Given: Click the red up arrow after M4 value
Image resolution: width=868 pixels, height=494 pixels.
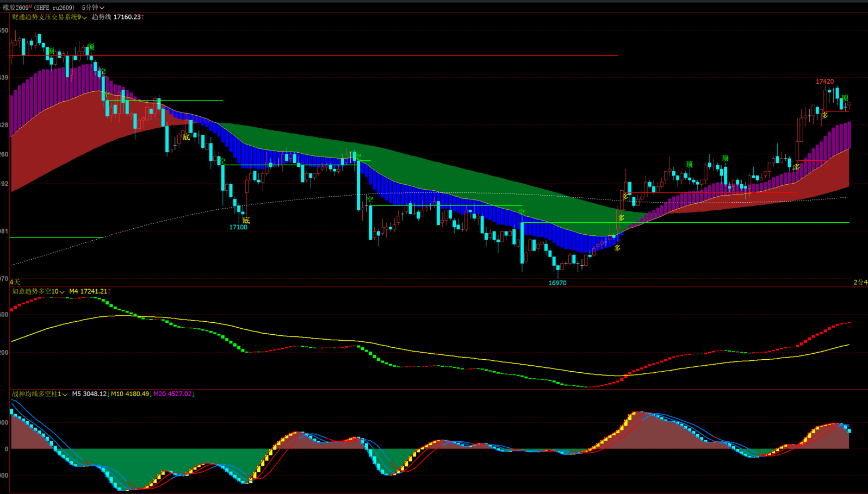Looking at the screenshot, I should pyautogui.click(x=109, y=292).
